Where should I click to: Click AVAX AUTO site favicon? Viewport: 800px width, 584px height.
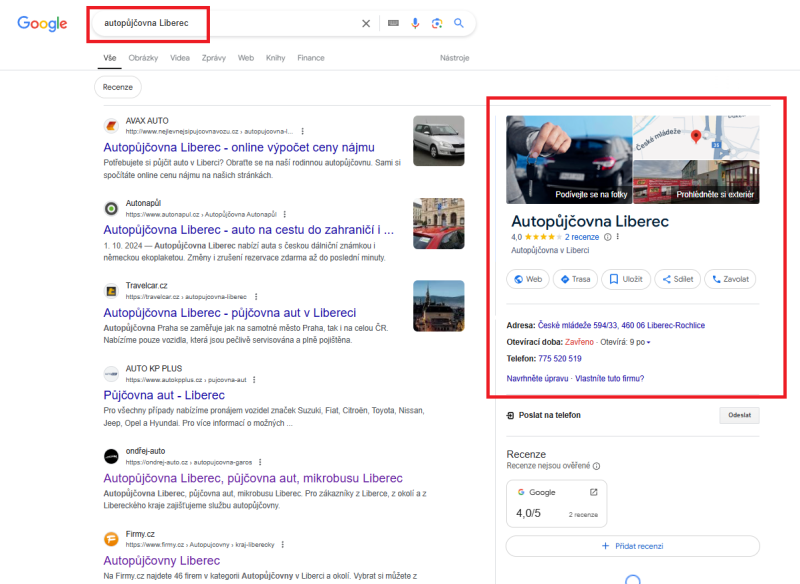click(111, 125)
